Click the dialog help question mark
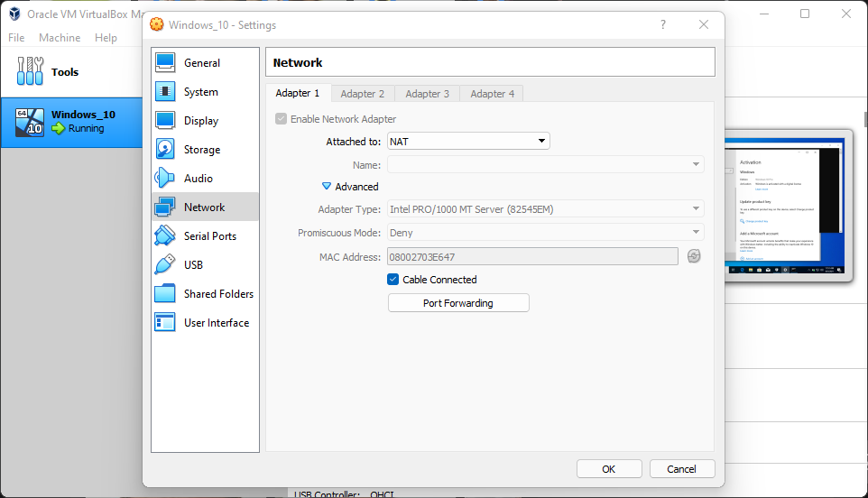 pyautogui.click(x=662, y=24)
